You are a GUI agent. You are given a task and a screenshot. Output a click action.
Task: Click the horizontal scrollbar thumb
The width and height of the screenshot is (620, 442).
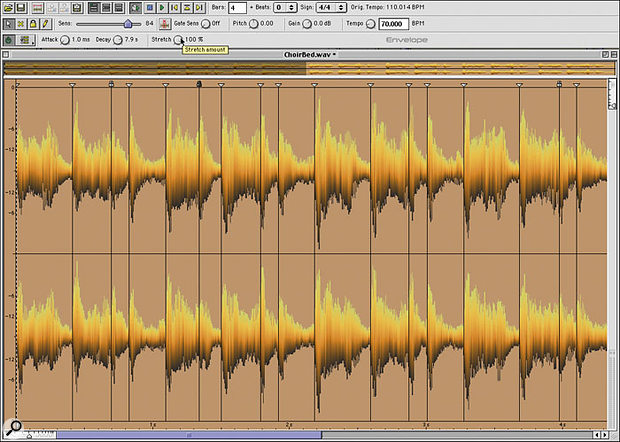pyautogui.click(x=189, y=435)
